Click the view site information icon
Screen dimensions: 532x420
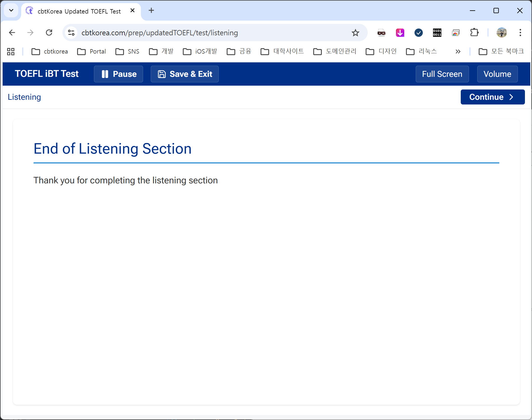point(71,33)
